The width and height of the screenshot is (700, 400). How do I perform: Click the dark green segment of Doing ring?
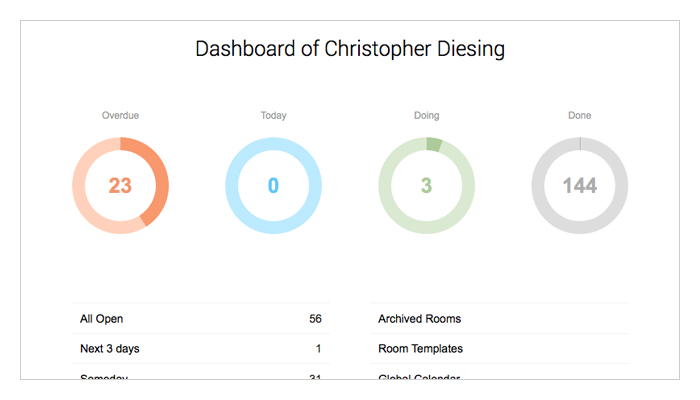pos(433,144)
